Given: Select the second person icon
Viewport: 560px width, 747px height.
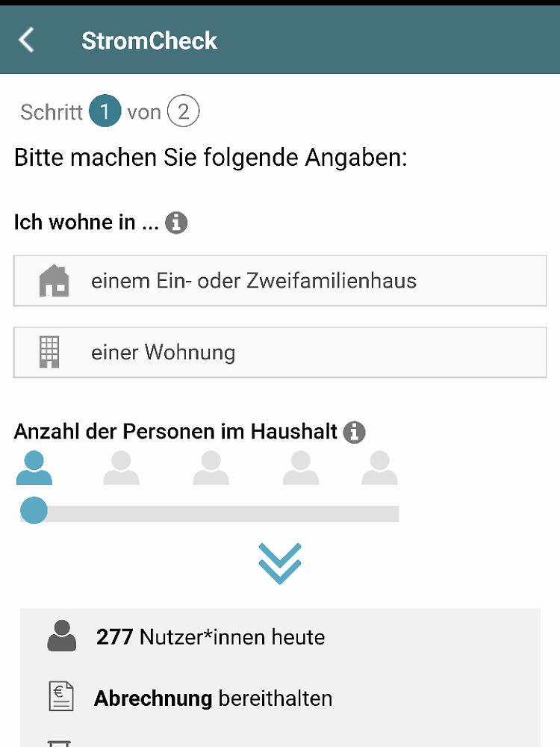Looking at the screenshot, I should (x=122, y=468).
